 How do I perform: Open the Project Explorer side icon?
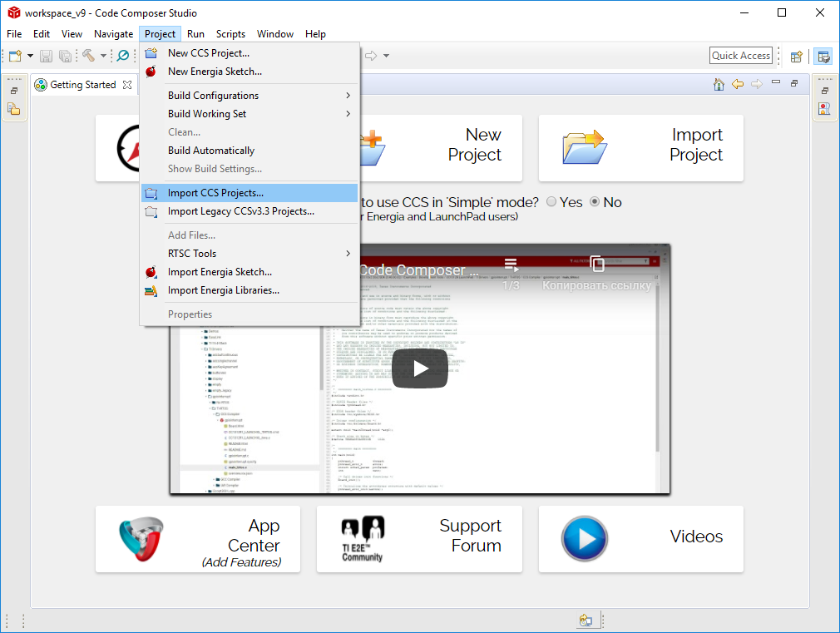point(14,109)
